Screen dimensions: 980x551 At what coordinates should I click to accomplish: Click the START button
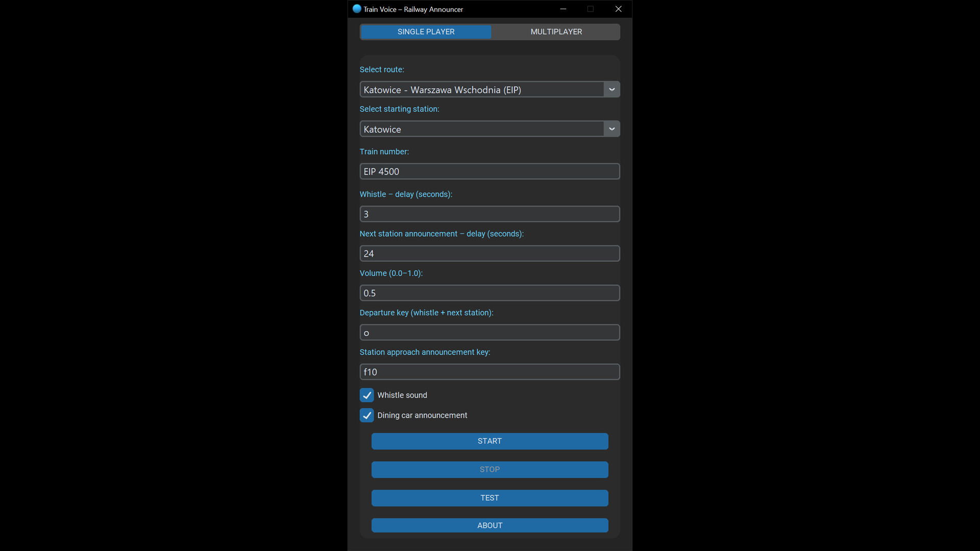click(x=489, y=441)
